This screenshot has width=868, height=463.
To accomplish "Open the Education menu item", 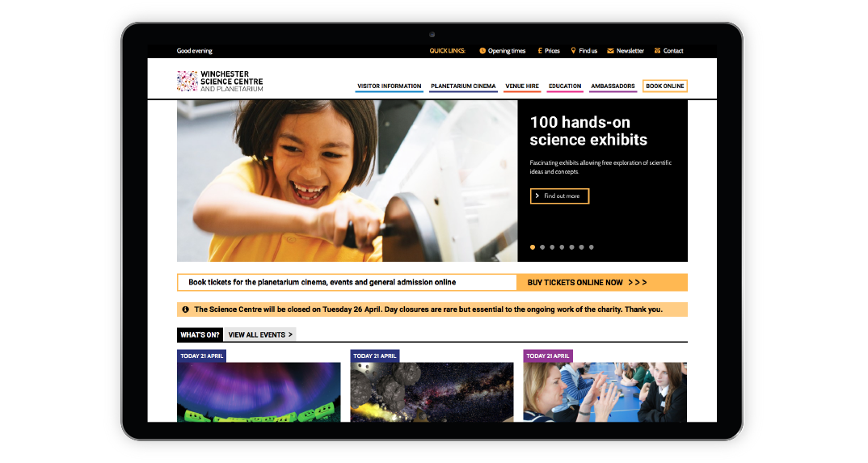I will (565, 86).
